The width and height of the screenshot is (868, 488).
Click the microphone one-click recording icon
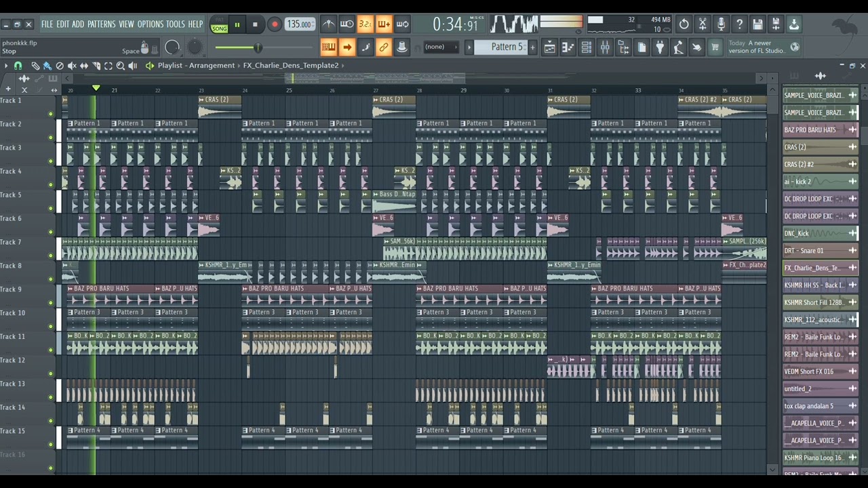coord(721,24)
